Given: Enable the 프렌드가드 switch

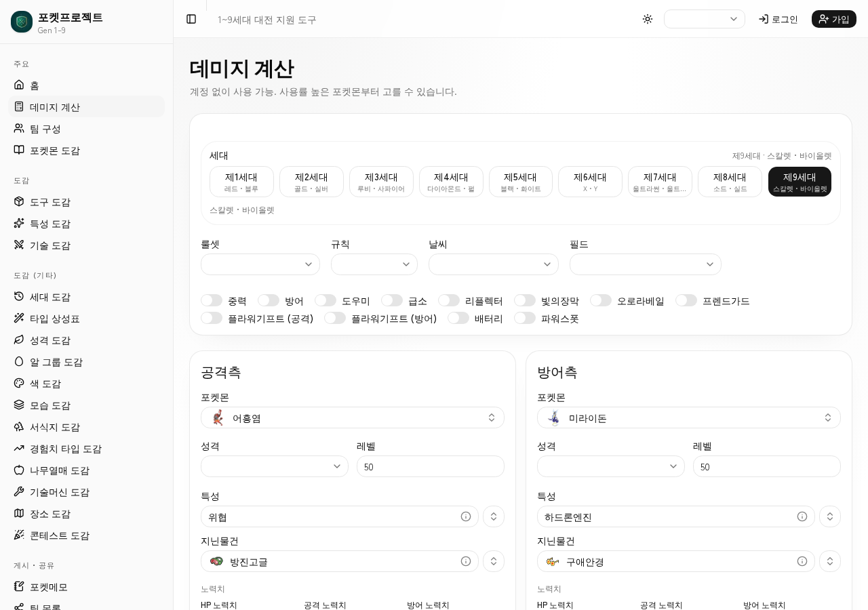Looking at the screenshot, I should (686, 300).
